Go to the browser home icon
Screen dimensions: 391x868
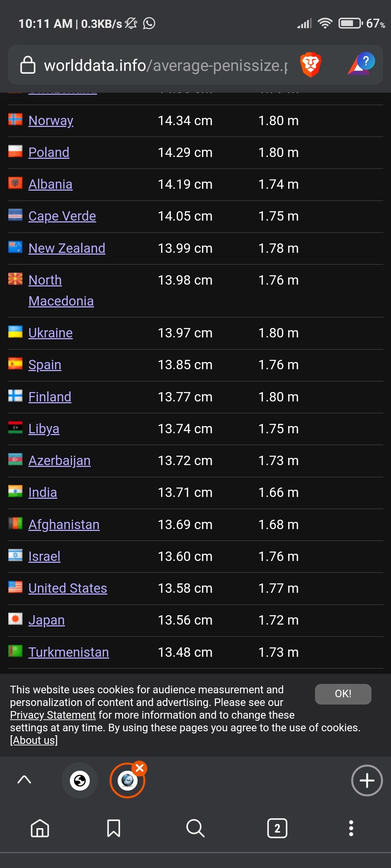click(40, 828)
